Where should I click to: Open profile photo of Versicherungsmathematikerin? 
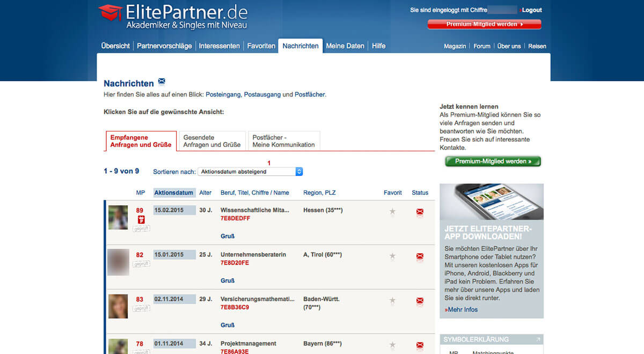(118, 306)
